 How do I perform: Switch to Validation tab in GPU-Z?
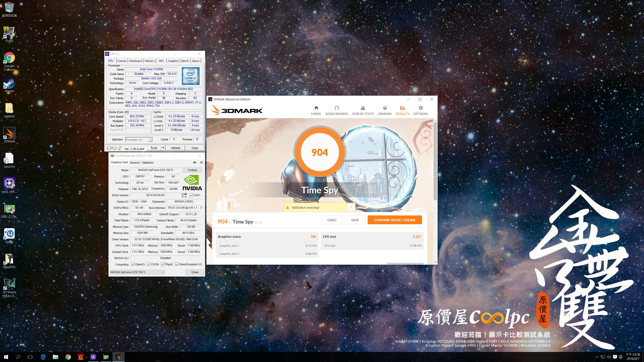148,163
